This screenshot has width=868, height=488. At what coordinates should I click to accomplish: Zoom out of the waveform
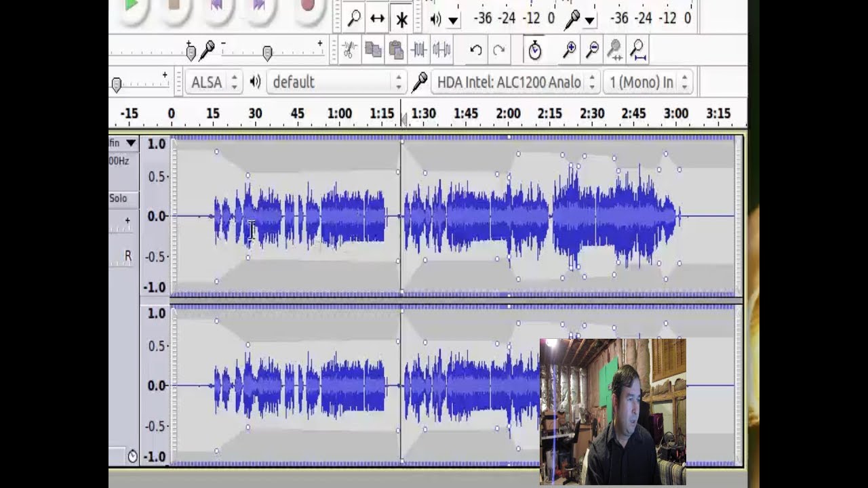point(593,49)
